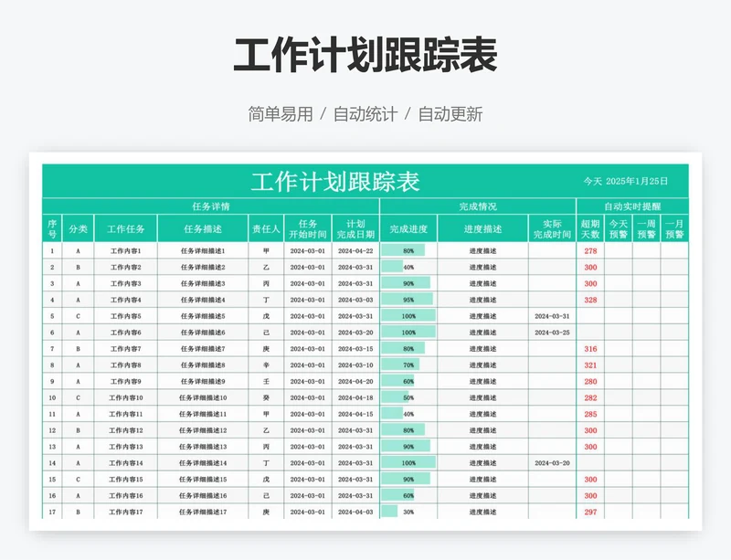Click planned date 2024-03-10
The width and height of the screenshot is (731, 560).
click(x=355, y=365)
